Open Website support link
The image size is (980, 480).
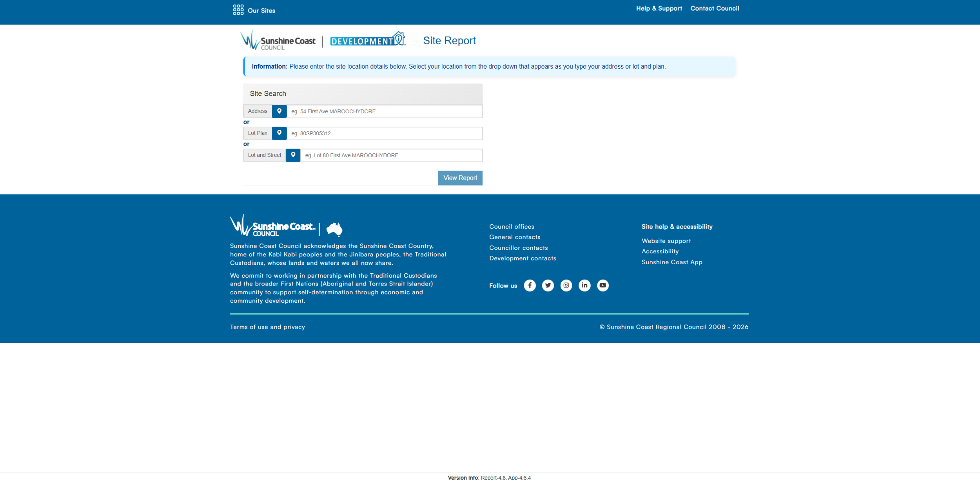click(666, 241)
